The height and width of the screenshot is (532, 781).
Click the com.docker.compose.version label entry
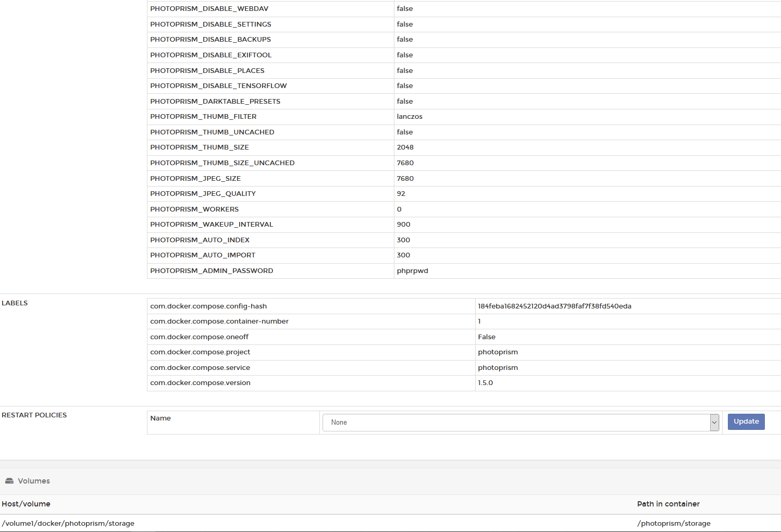(x=200, y=382)
